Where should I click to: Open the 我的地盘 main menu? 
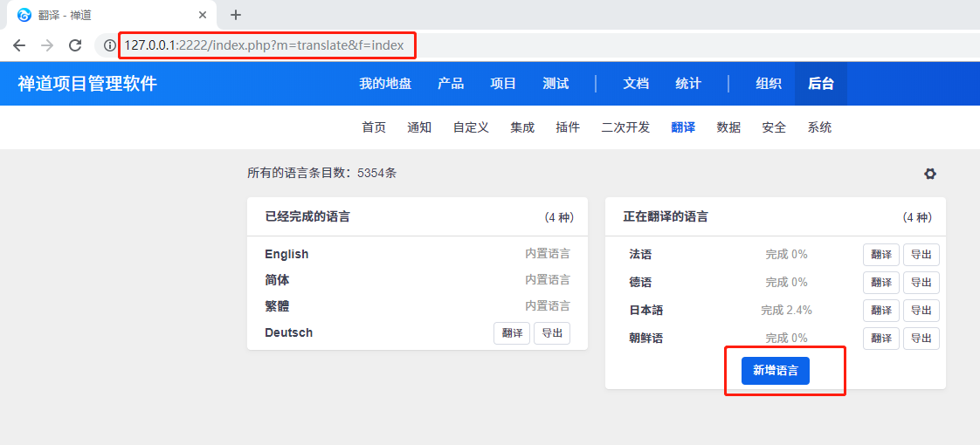click(x=385, y=84)
